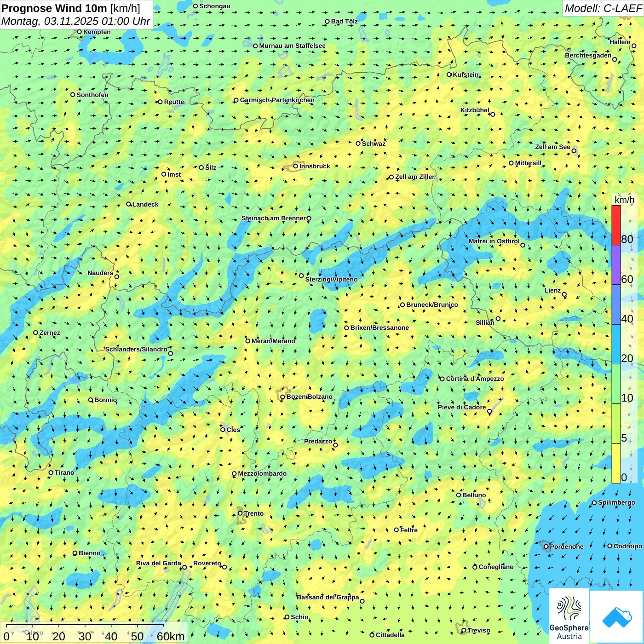Viewport: 644px width, 644px height.
Task: Click the Kempten label
Action: coord(97,32)
